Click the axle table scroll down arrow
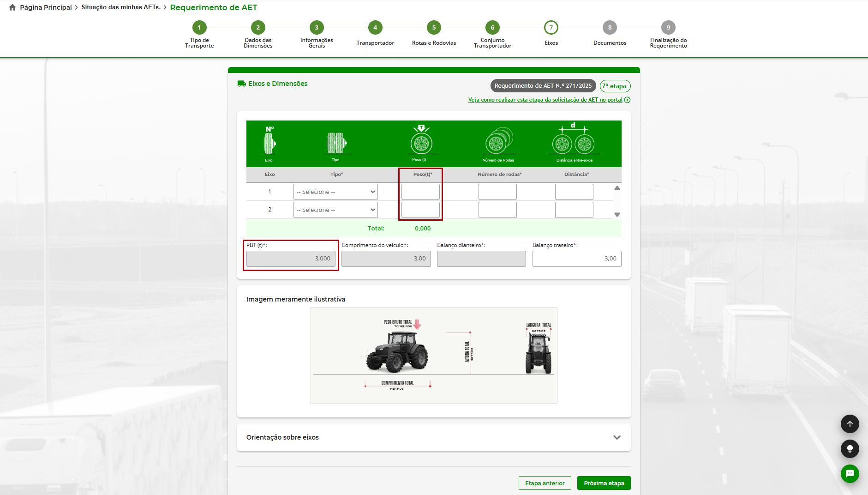Image resolution: width=868 pixels, height=495 pixels. [x=617, y=215]
